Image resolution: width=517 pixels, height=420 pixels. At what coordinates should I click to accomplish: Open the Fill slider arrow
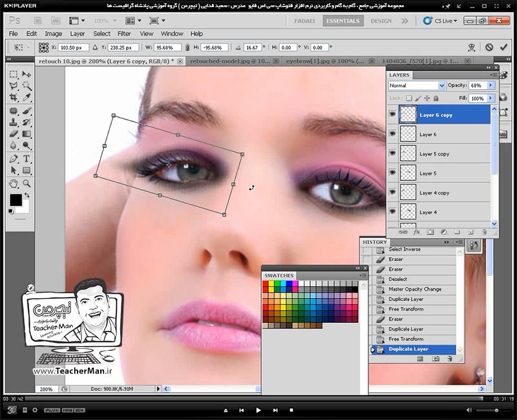point(491,98)
